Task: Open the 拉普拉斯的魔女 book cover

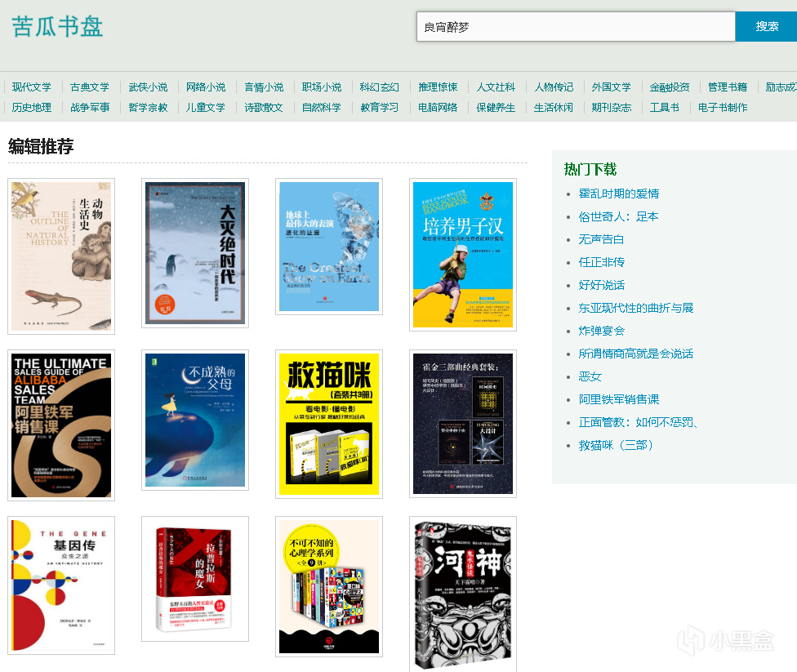Action: pos(195,579)
